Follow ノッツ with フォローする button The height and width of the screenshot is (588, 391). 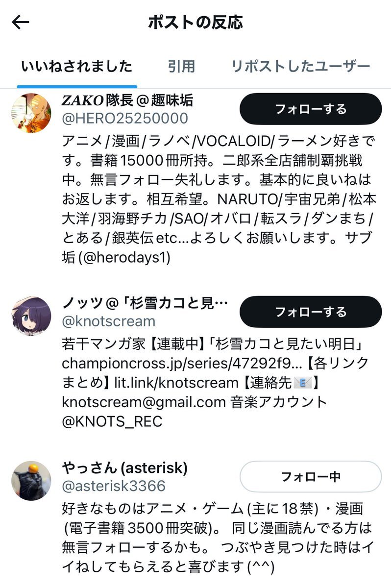coord(311,312)
